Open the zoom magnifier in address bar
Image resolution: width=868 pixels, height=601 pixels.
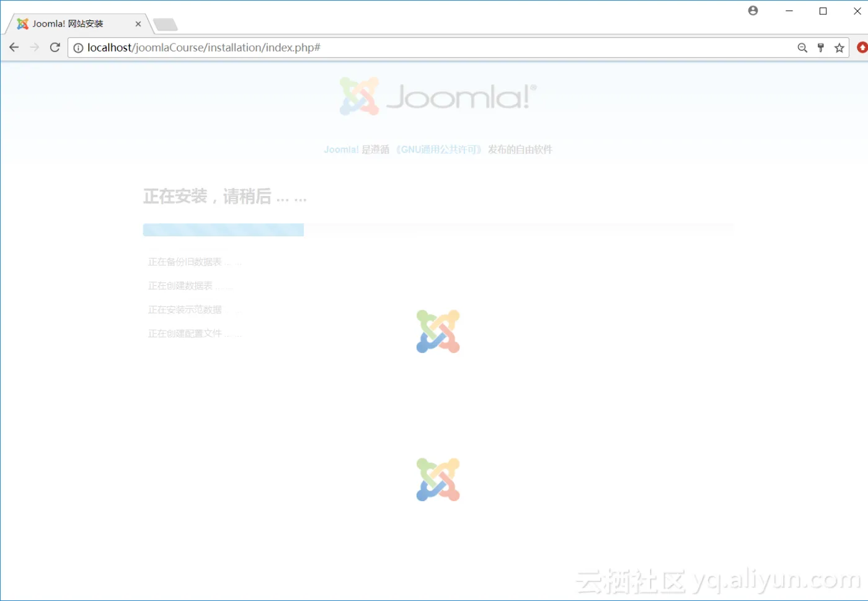[802, 48]
